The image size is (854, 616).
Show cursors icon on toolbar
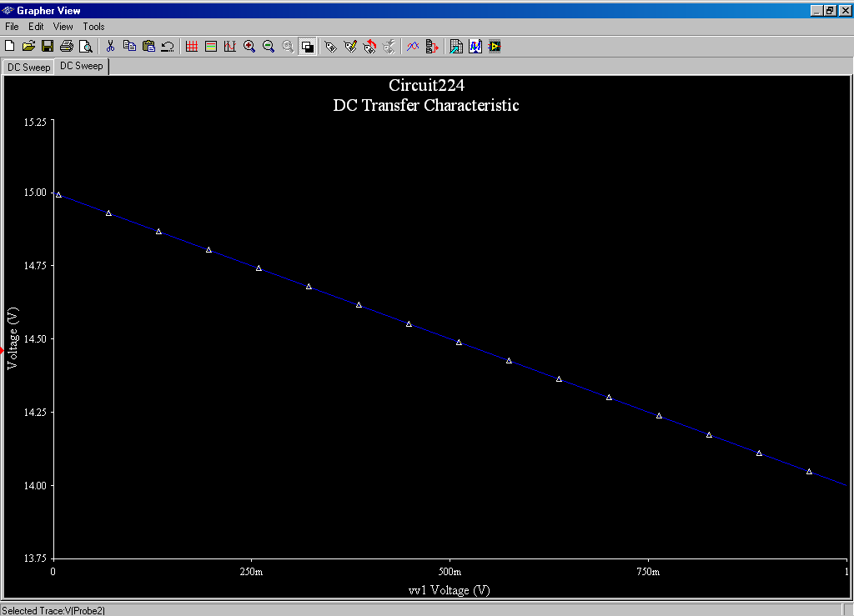pyautogui.click(x=230, y=46)
